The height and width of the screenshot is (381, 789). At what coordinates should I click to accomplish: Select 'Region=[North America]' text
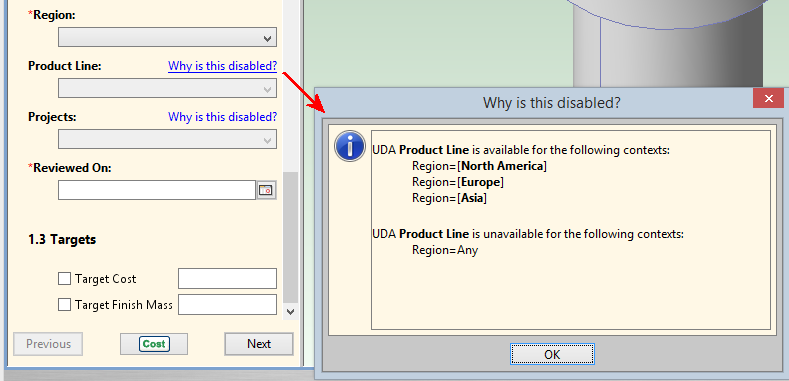(x=479, y=166)
